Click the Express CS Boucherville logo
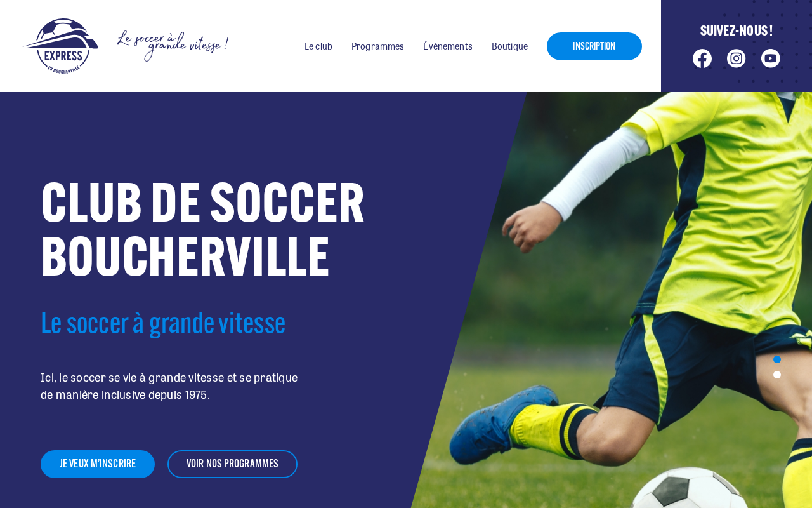Screen dimensions: 812x508 (x=61, y=46)
